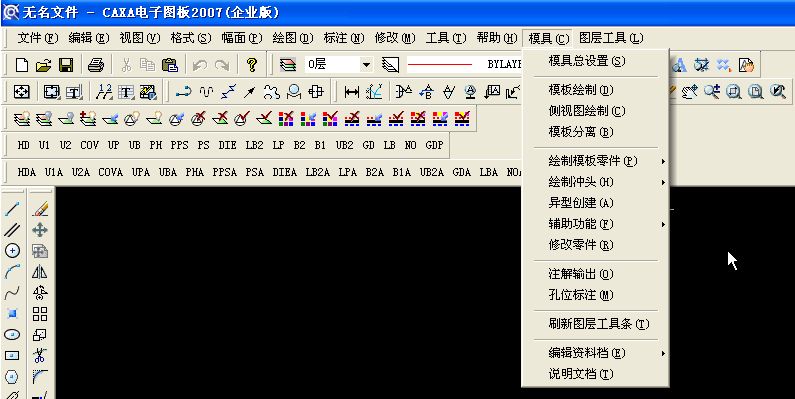
Task: Open the BYLAYER line type selector
Action: click(x=464, y=65)
